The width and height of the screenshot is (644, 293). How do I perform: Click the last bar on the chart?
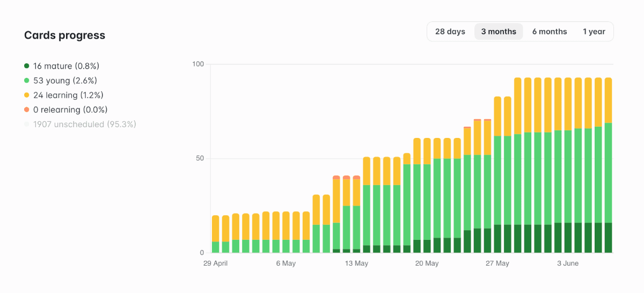tap(608, 165)
